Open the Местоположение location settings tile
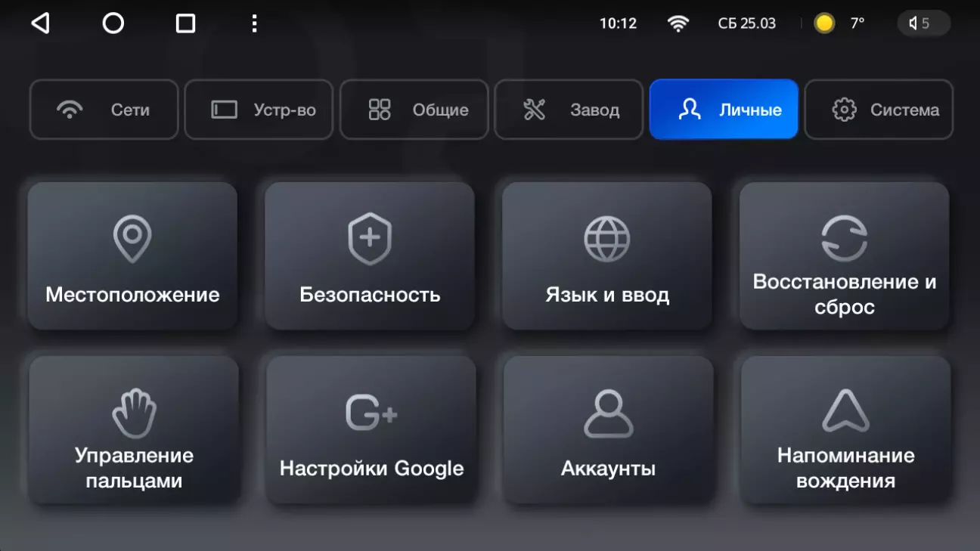Image resolution: width=980 pixels, height=551 pixels. tap(132, 256)
